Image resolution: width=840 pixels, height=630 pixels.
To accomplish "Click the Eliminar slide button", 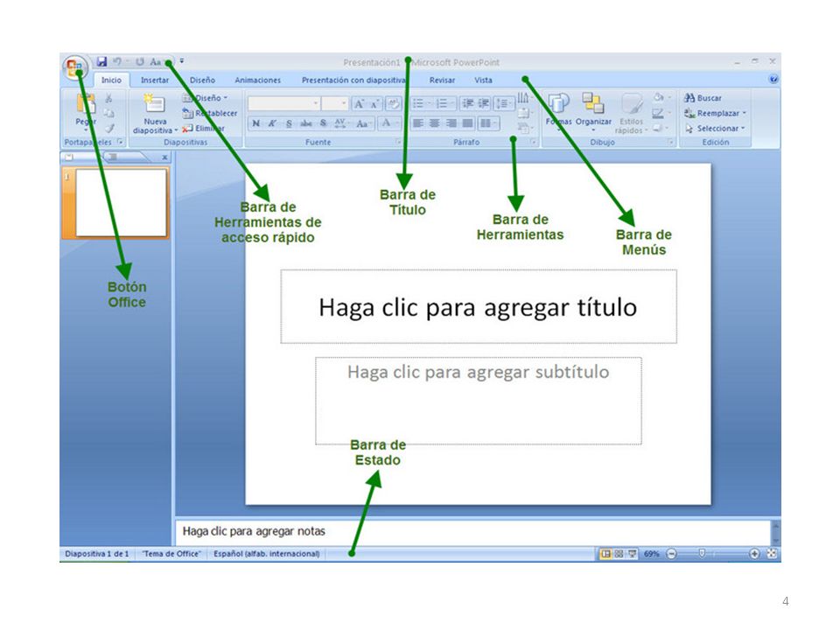I will pyautogui.click(x=204, y=129).
